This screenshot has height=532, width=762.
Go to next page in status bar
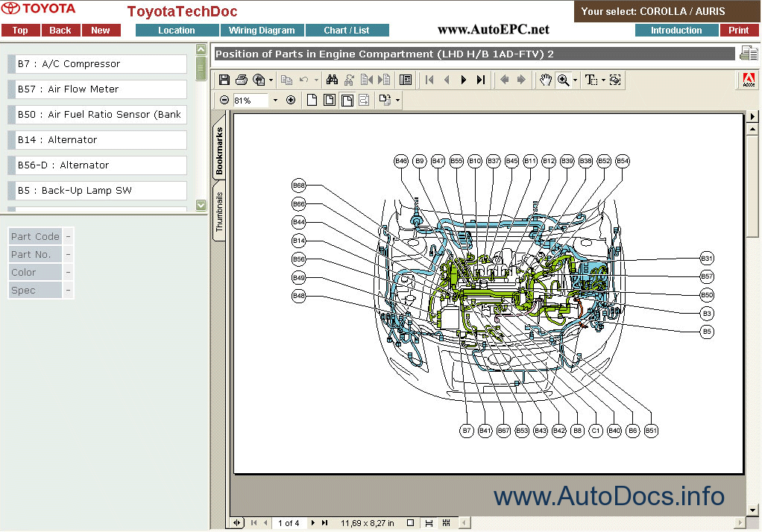[312, 523]
